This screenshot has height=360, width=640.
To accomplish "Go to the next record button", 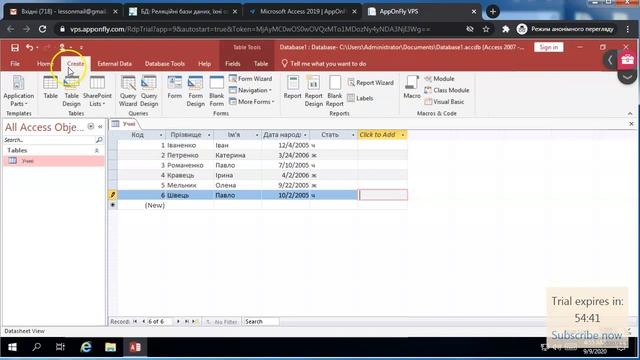I will click(x=178, y=322).
